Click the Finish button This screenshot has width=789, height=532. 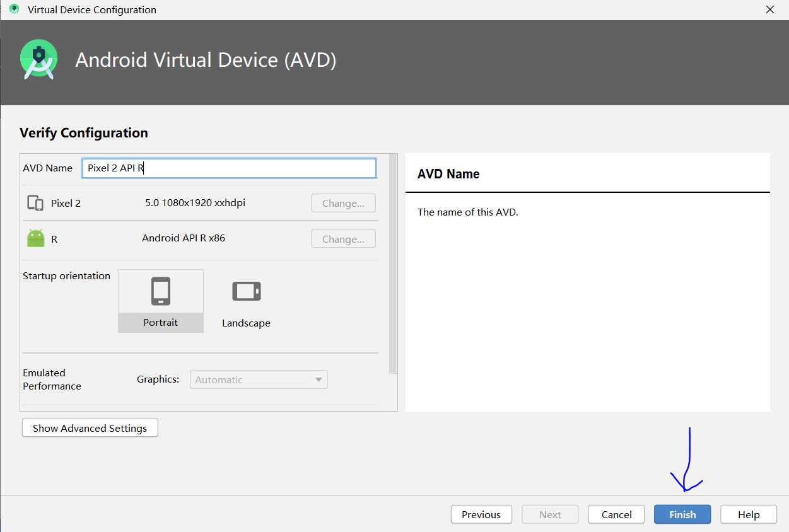click(682, 514)
